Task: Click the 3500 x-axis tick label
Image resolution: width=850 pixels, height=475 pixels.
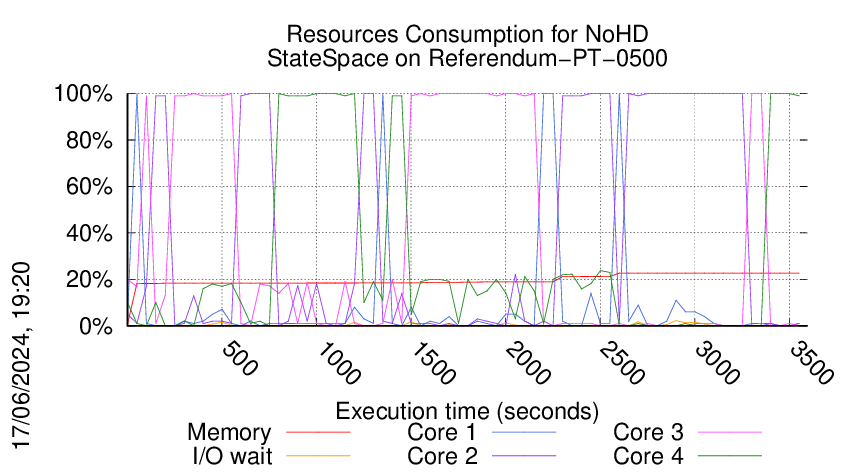Action: tap(811, 363)
